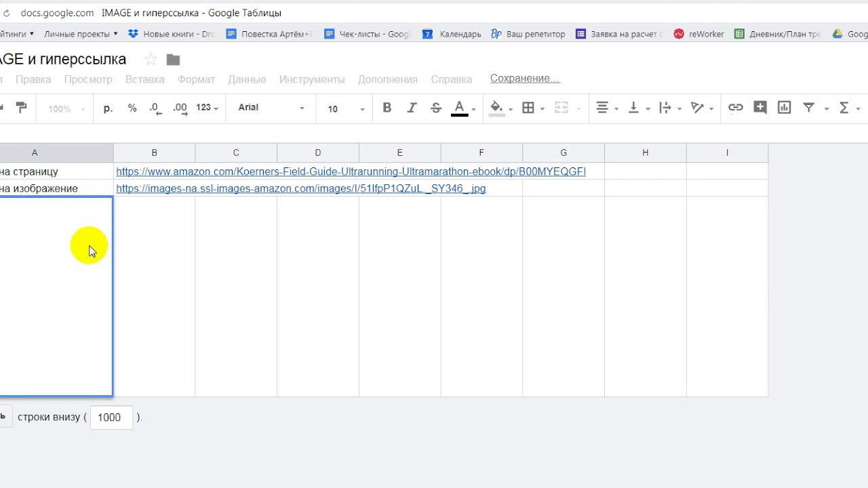Open the Данные menu

point(247,79)
